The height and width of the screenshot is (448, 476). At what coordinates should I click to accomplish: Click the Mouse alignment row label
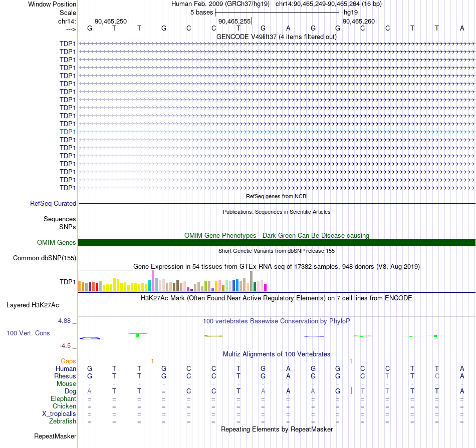66,384
